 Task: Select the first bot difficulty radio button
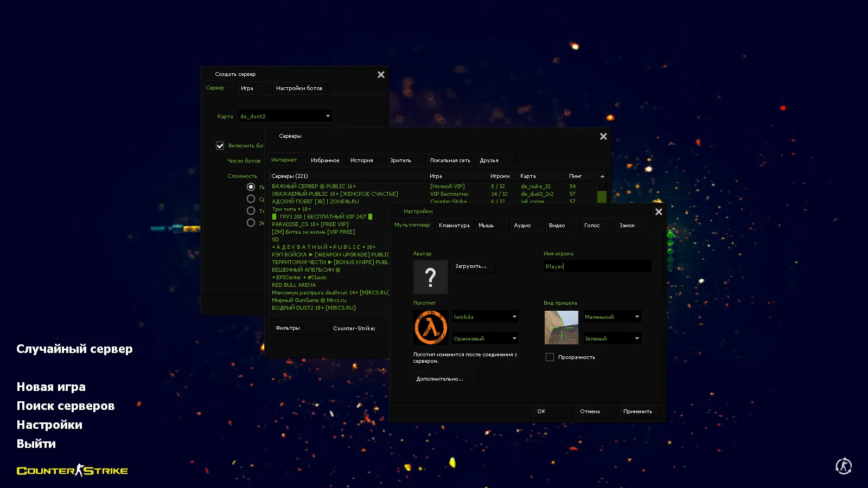251,187
